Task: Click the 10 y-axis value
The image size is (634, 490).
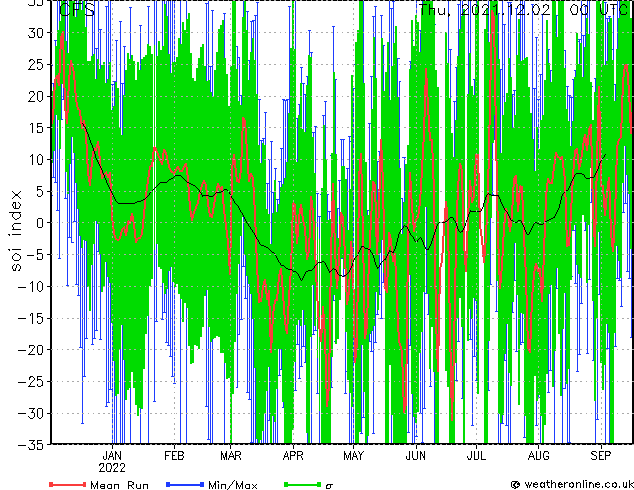Action: click(37, 160)
